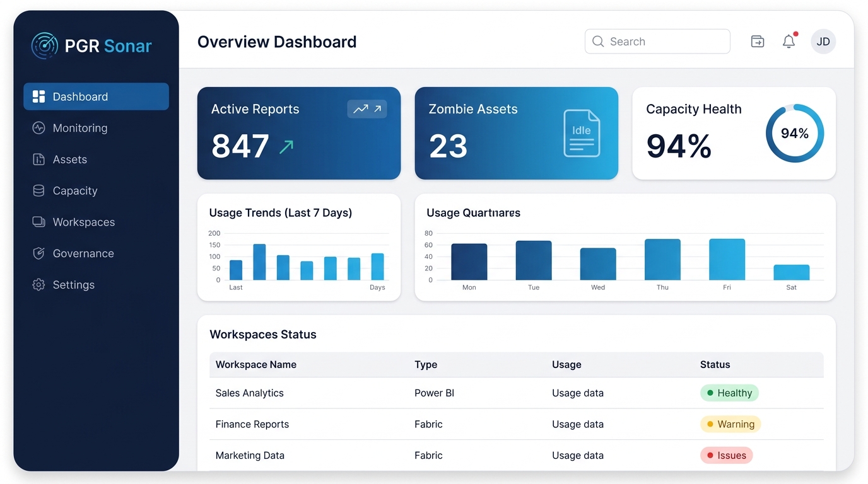Screen dimensions: 868x484
Task: Open the Capacity Health card
Action: [734, 133]
